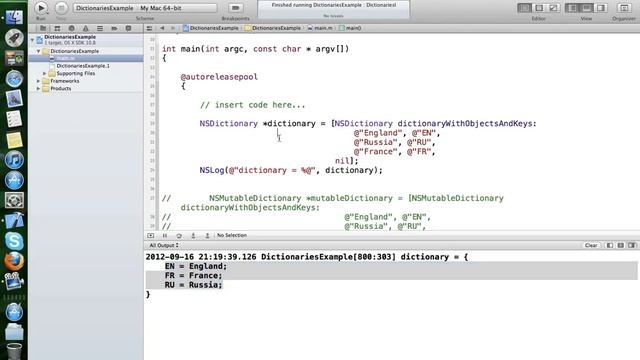
Task: Select main.m in the project navigator
Action: 86,58
